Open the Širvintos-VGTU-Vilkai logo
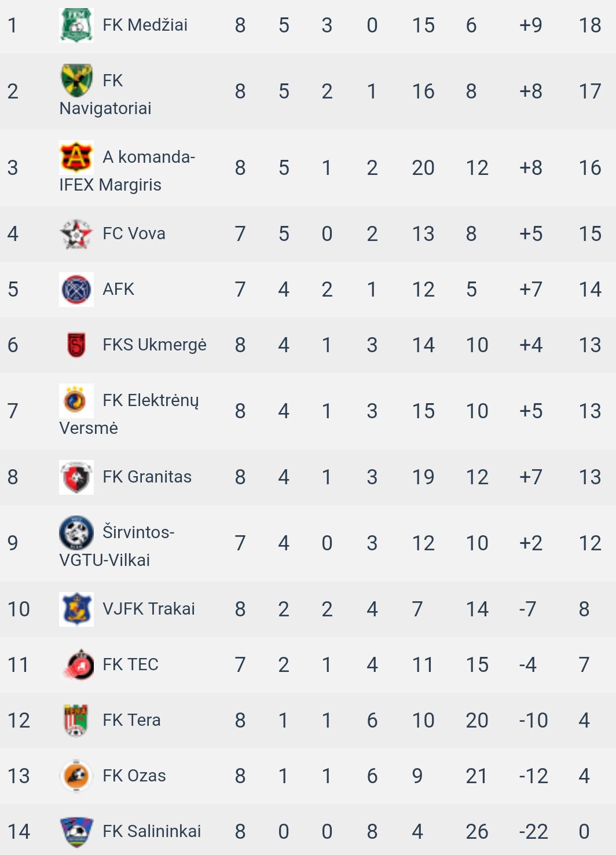 tap(76, 532)
